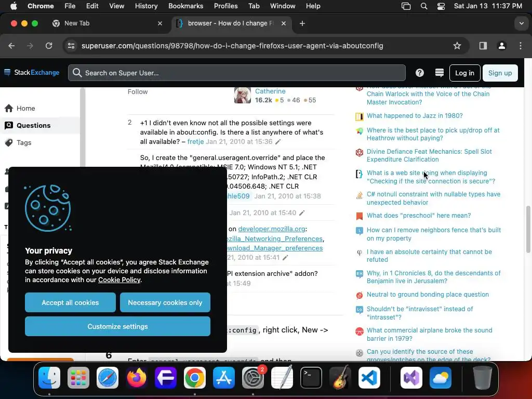Launch Firefox from the Dock
This screenshot has height=399, width=532.
(137, 378)
